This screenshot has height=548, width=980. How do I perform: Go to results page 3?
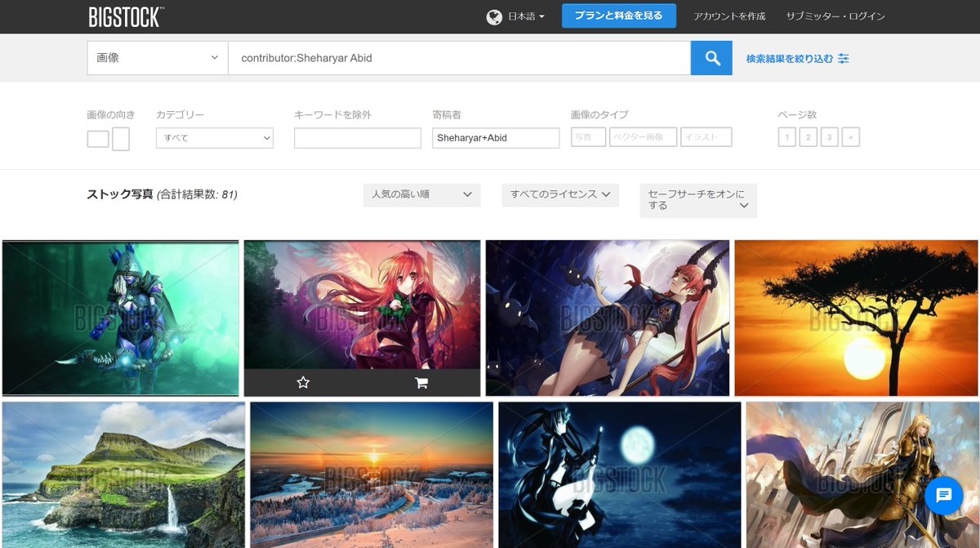pyautogui.click(x=829, y=138)
